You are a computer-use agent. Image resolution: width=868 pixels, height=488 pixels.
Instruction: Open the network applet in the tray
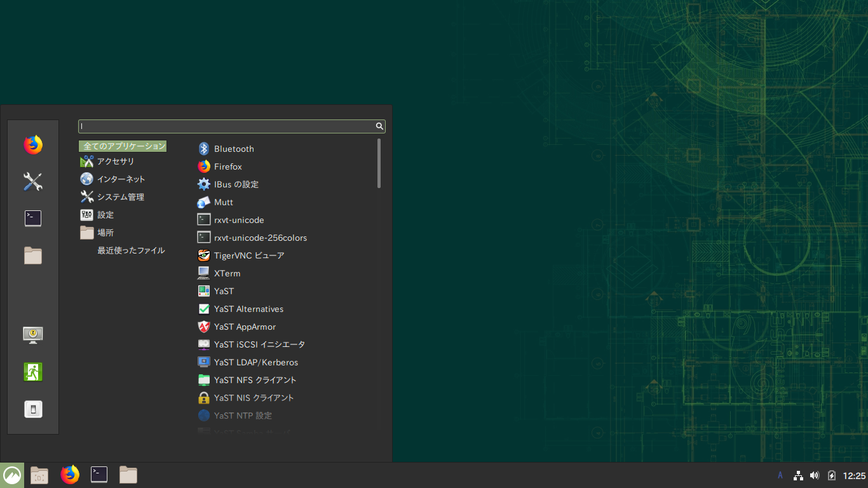tap(799, 475)
